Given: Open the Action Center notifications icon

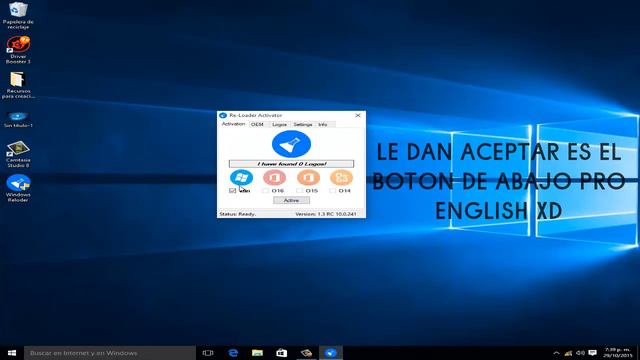Looking at the screenshot, I should pyautogui.click(x=592, y=353).
